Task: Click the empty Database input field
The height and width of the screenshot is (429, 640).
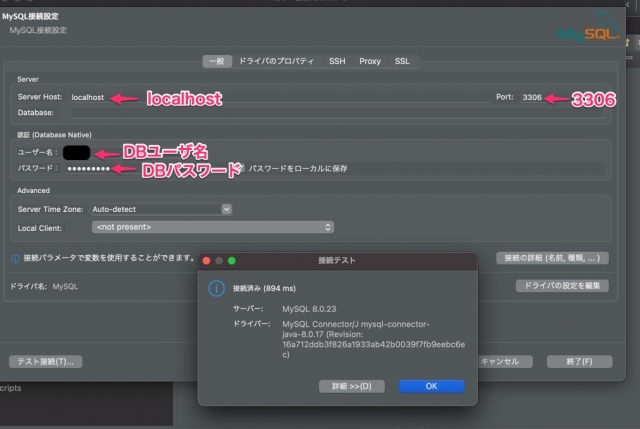Action: click(337, 113)
